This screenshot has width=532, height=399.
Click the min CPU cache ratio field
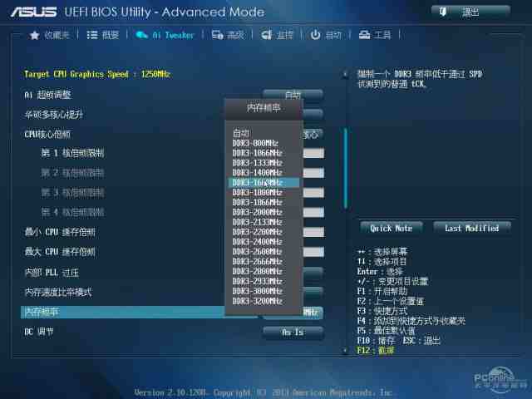[313, 232]
